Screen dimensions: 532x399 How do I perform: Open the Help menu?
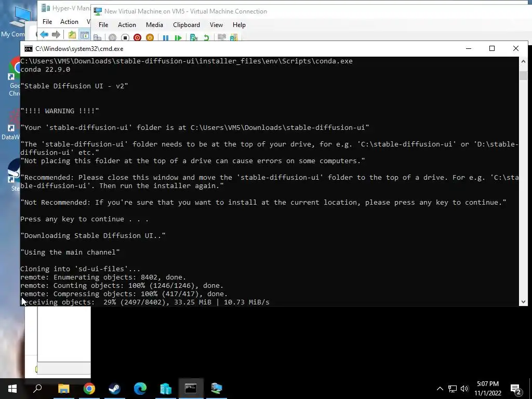pyautogui.click(x=239, y=25)
